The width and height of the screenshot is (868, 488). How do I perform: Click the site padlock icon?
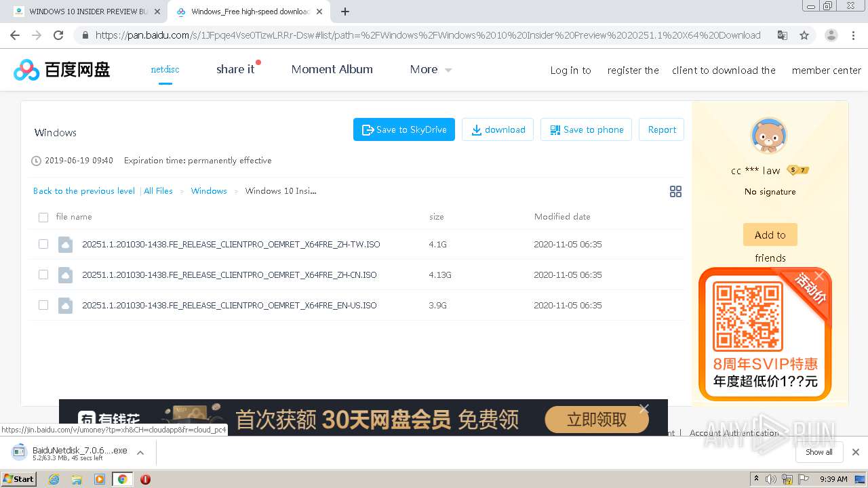click(85, 35)
